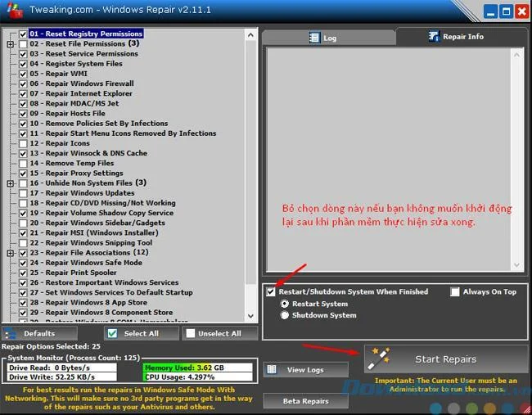The height and width of the screenshot is (415, 532).
Task: Click the Memory Used 3.62 GB readout
Action: pyautogui.click(x=198, y=368)
